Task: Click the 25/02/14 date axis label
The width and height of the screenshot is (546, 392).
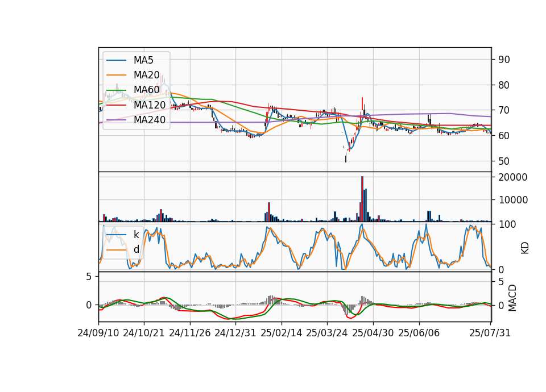Action: [x=282, y=333]
